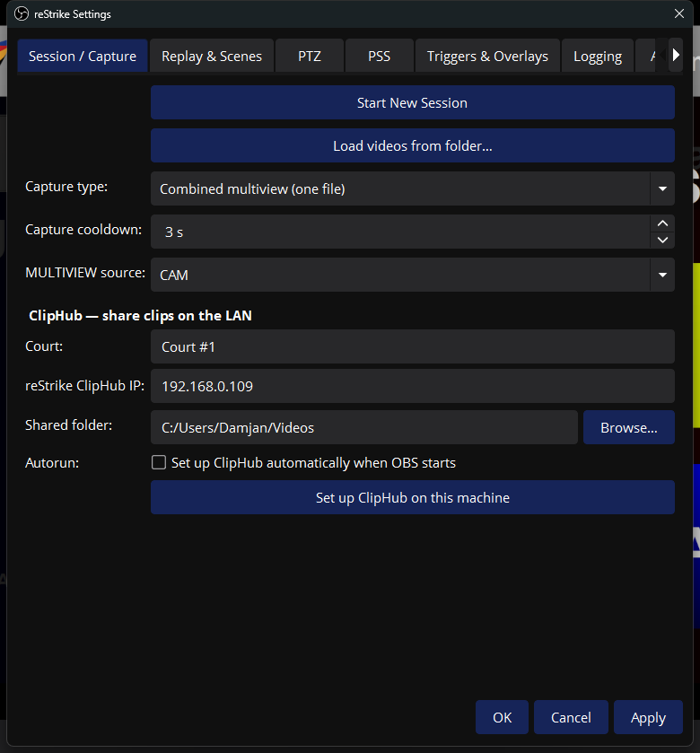Open the MULTIVIEW source dropdown
The height and width of the screenshot is (753, 700).
tap(413, 275)
